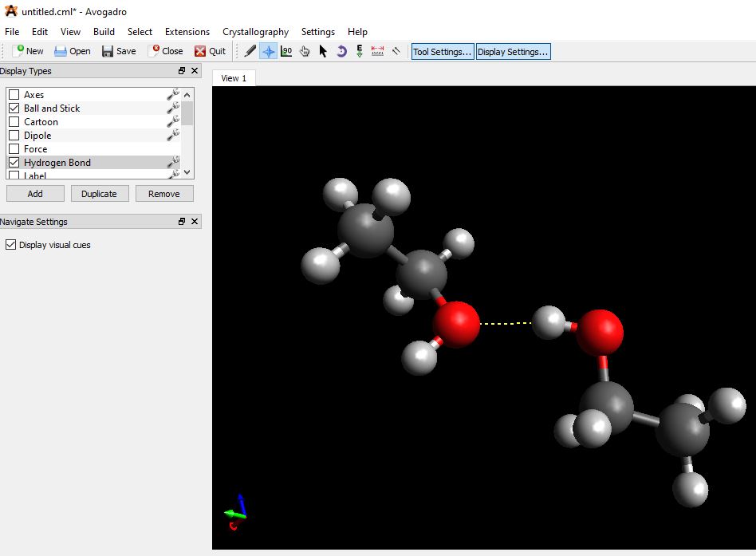Screen dimensions: 756x556
Task: Open Ball and Stick wrench settings
Action: click(172, 108)
